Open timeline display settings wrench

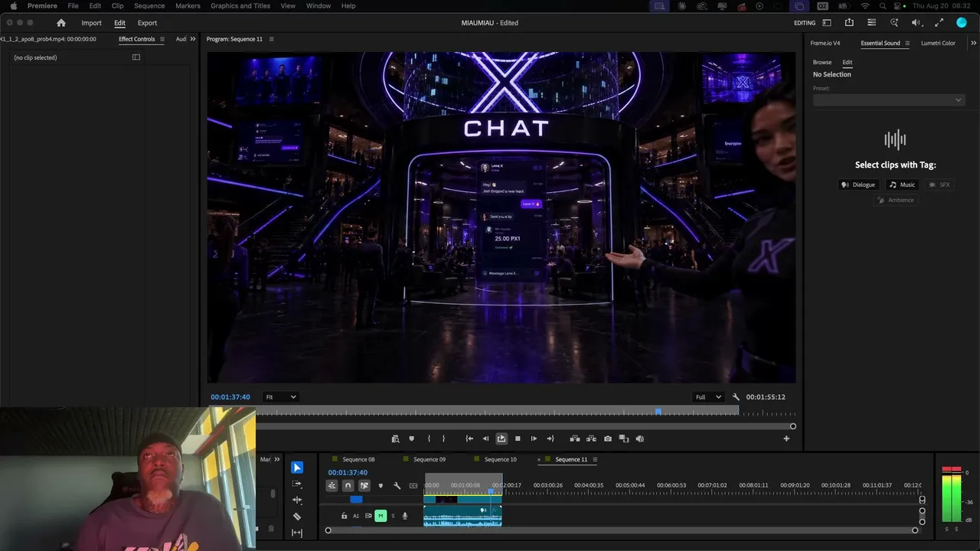point(397,486)
